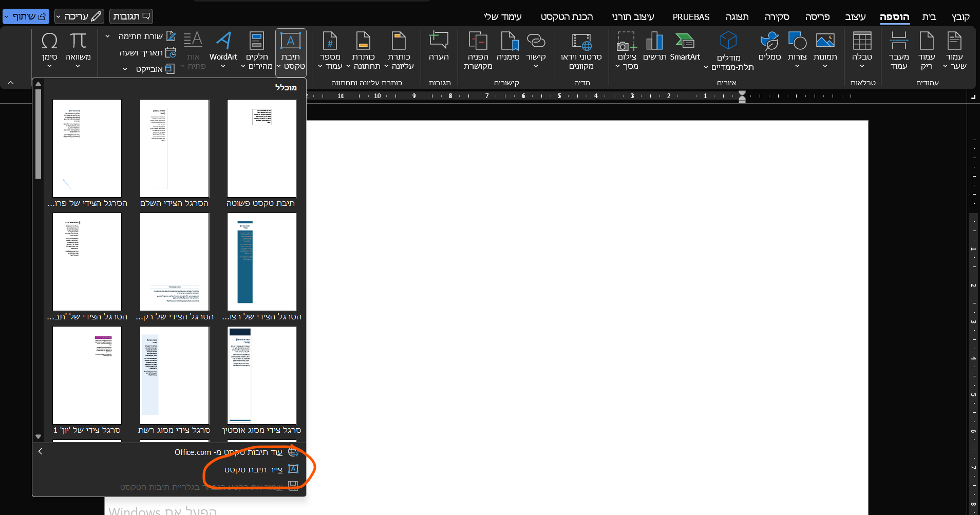This screenshot has height=515, width=980.
Task: Click the הוספה (Insert) tab
Action: (x=894, y=17)
